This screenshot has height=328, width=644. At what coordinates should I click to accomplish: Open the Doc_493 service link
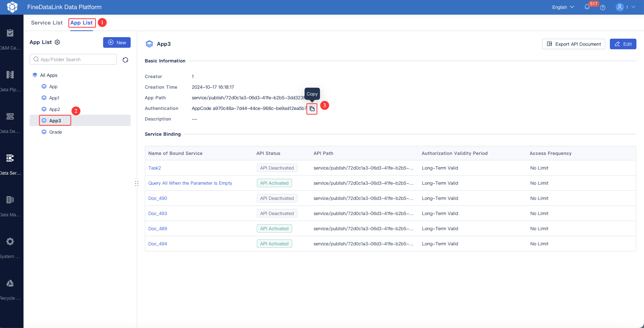tap(158, 213)
